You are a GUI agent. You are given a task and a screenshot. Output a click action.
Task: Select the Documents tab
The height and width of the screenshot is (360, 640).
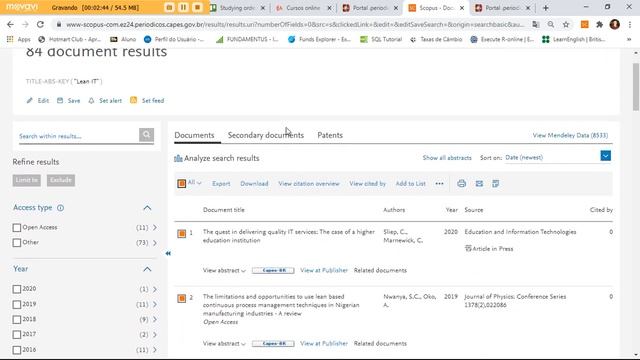(x=194, y=135)
